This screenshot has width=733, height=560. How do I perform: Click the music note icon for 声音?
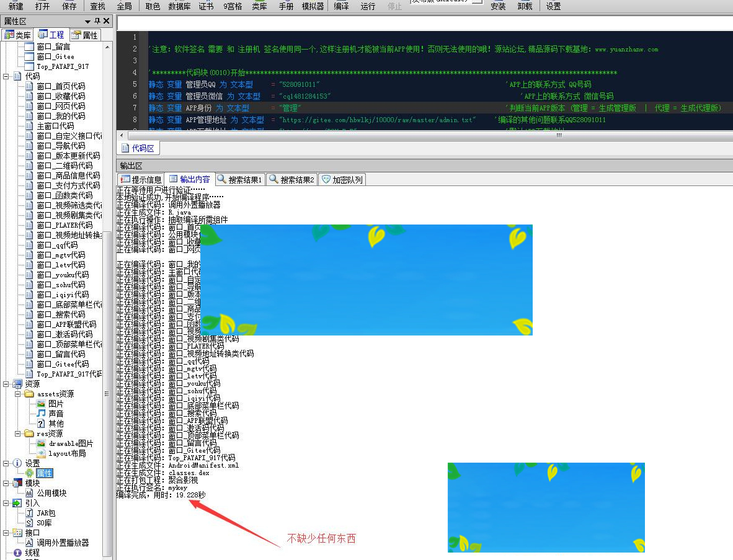41,414
